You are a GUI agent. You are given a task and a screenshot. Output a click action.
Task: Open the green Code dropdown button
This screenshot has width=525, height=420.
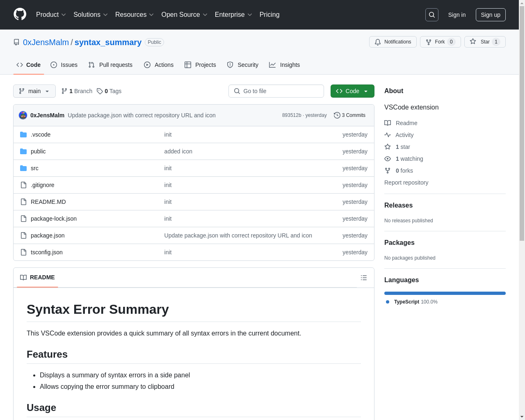tap(352, 91)
